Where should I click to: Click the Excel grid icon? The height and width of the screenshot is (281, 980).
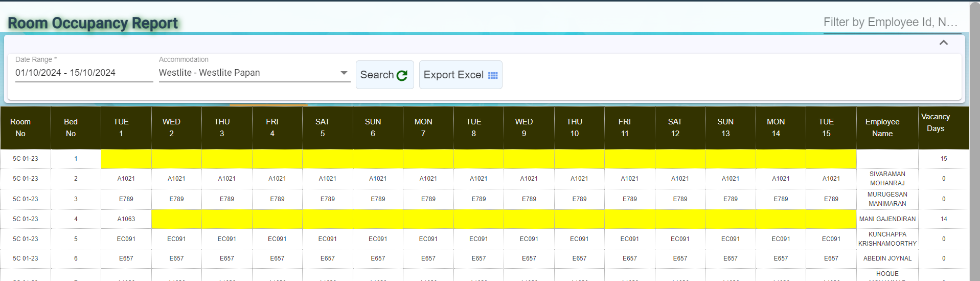[493, 75]
